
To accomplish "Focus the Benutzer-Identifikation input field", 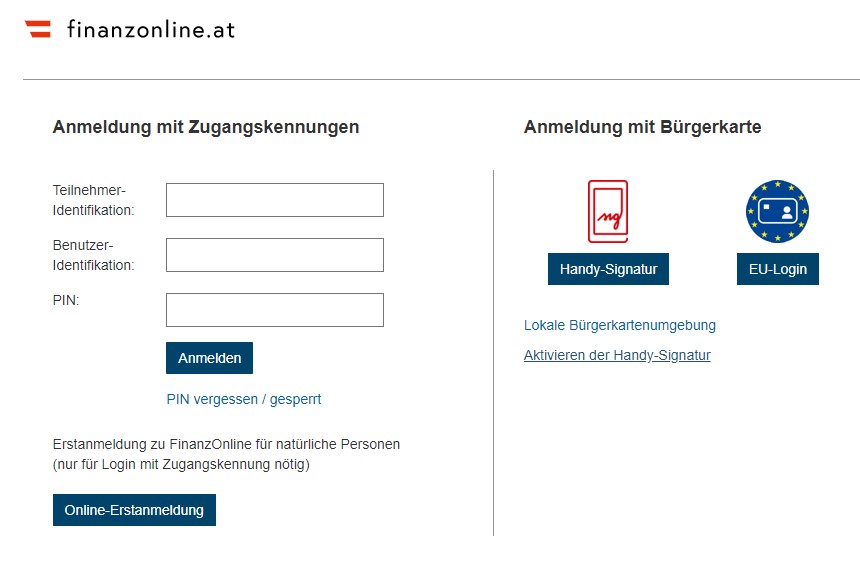I will click(275, 255).
